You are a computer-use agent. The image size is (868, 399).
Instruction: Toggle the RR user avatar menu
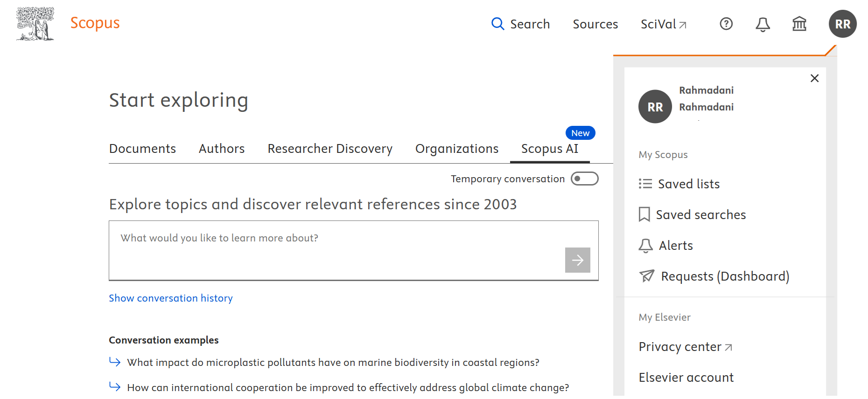click(x=843, y=24)
